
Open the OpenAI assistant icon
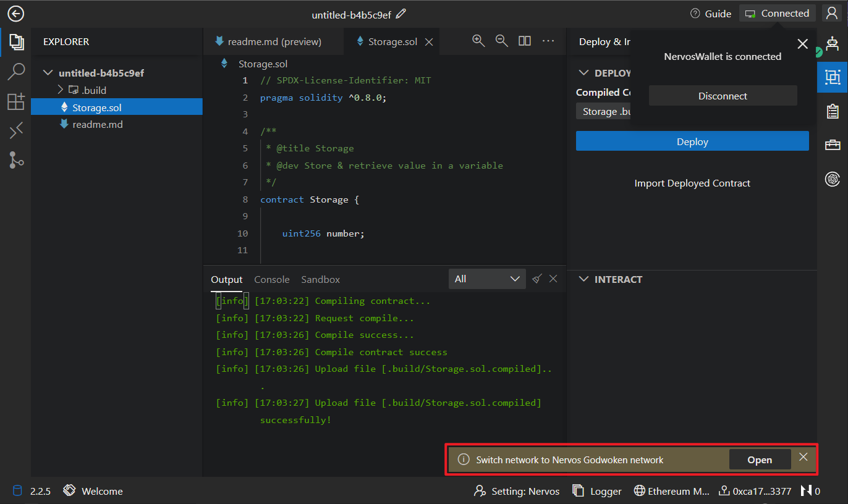833,179
